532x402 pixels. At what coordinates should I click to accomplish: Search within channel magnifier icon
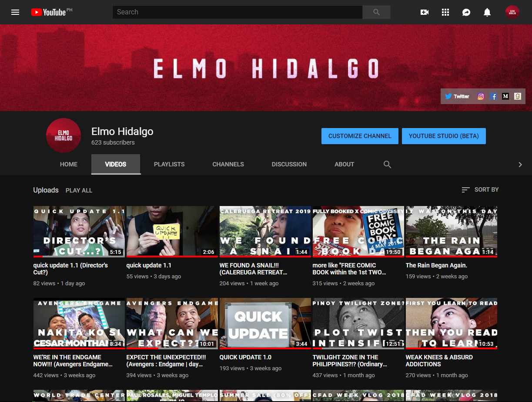point(387,164)
